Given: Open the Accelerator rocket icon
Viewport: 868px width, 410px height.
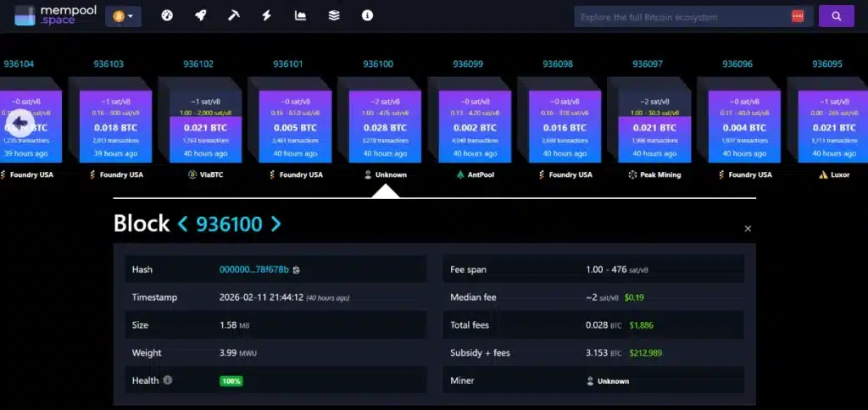Looking at the screenshot, I should click(x=200, y=15).
